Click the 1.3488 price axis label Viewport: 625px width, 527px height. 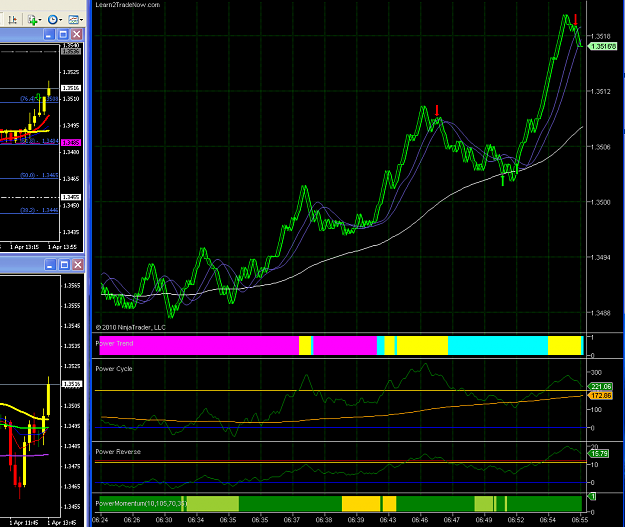(601, 313)
